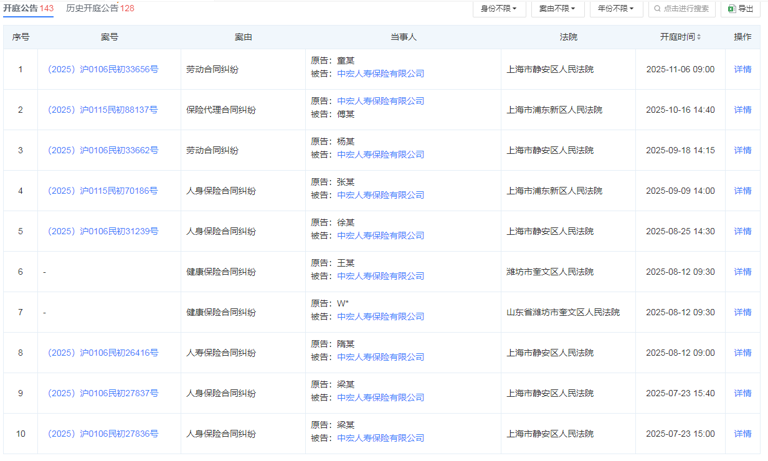Screen dimensions: 768x461
Task: Click the 案号 column header
Action: tap(109, 37)
